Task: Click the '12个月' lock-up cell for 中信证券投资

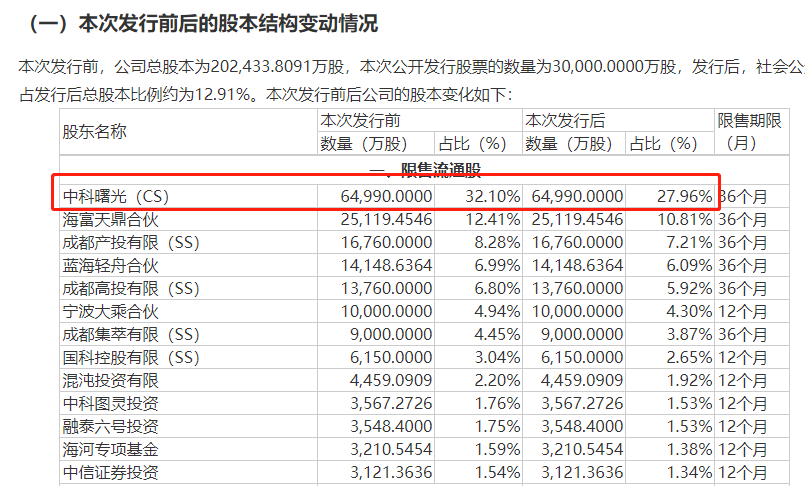Action: [x=742, y=473]
